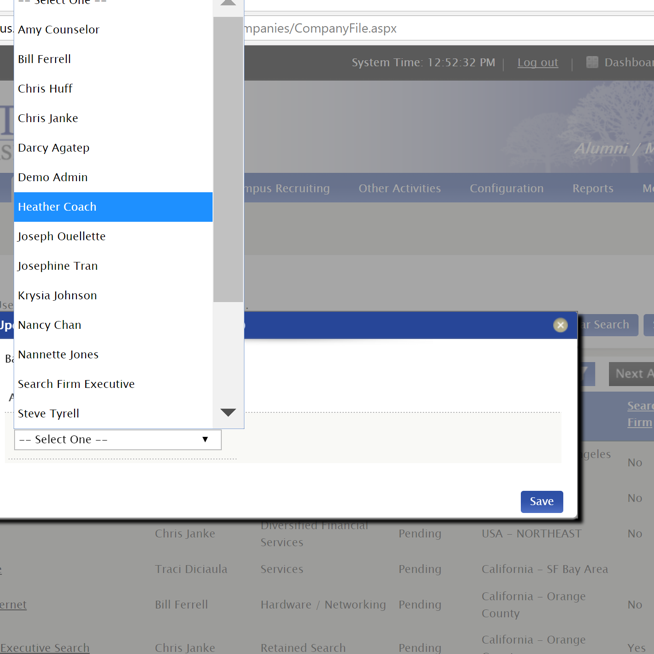The width and height of the screenshot is (654, 654).
Task: Click Diversified Financial Services cell
Action: [x=314, y=534]
